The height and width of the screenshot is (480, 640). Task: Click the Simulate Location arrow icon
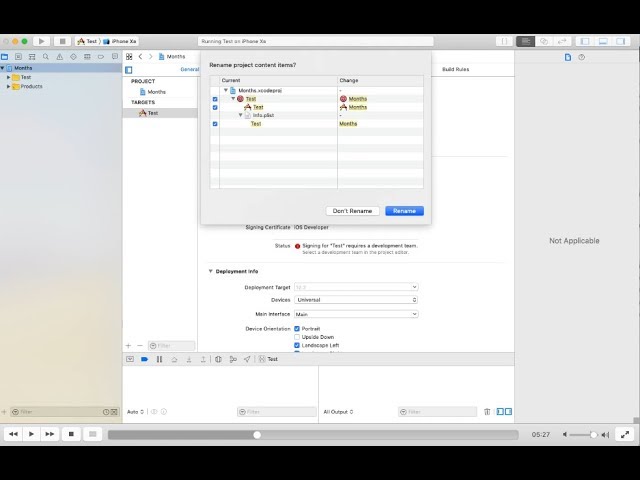tap(247, 359)
